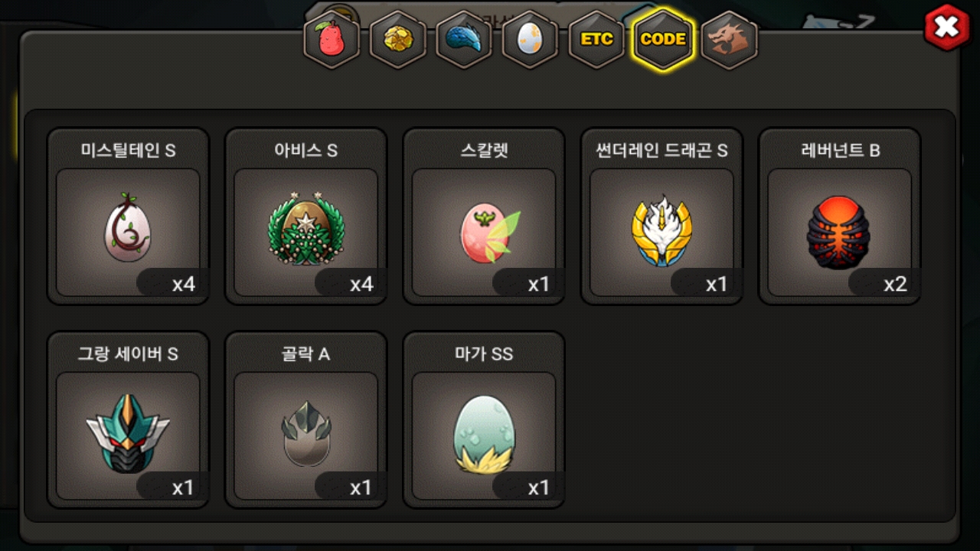Select the spotted egg tab
Image resolution: width=980 pixels, height=551 pixels.
pyautogui.click(x=530, y=39)
